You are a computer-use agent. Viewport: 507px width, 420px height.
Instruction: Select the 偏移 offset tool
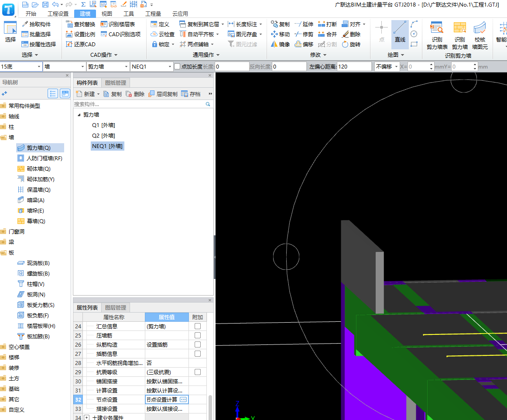click(304, 45)
